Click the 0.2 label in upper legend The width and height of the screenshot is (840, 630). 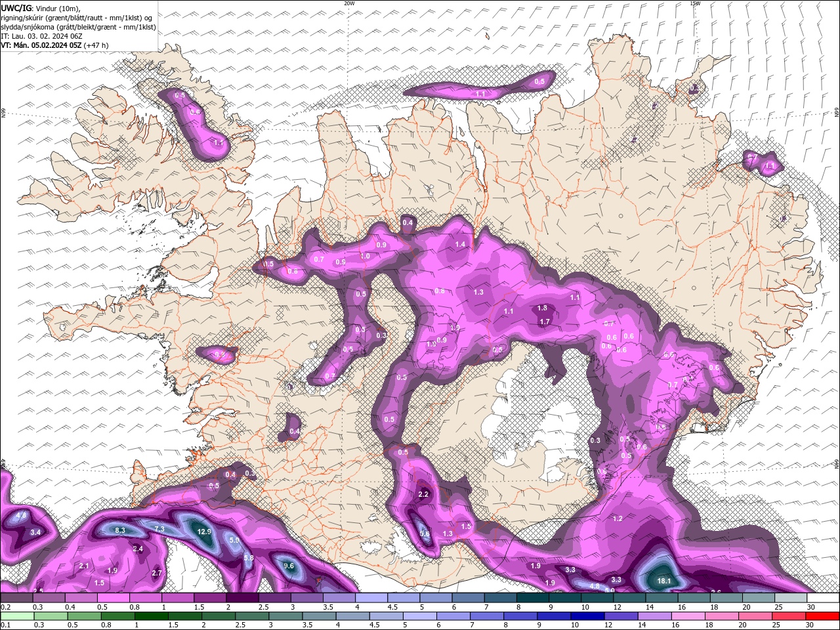tap(6, 607)
